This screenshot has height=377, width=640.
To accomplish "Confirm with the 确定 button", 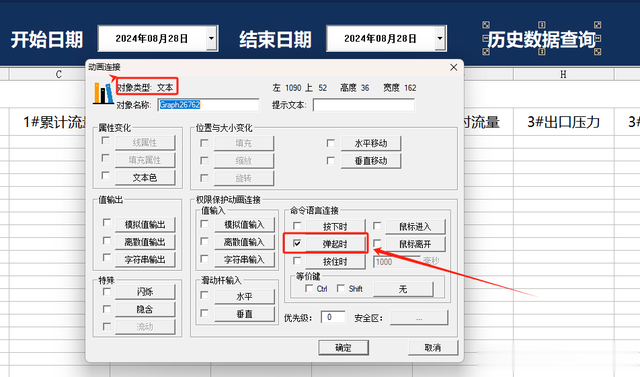I will pos(343,348).
